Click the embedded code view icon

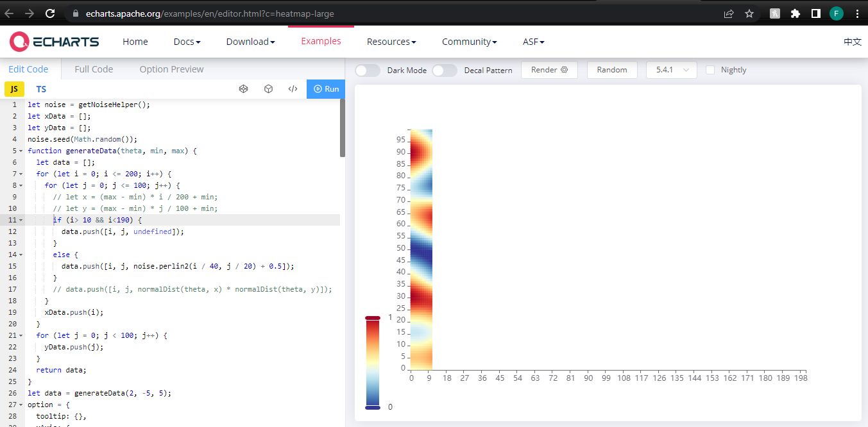click(x=293, y=88)
